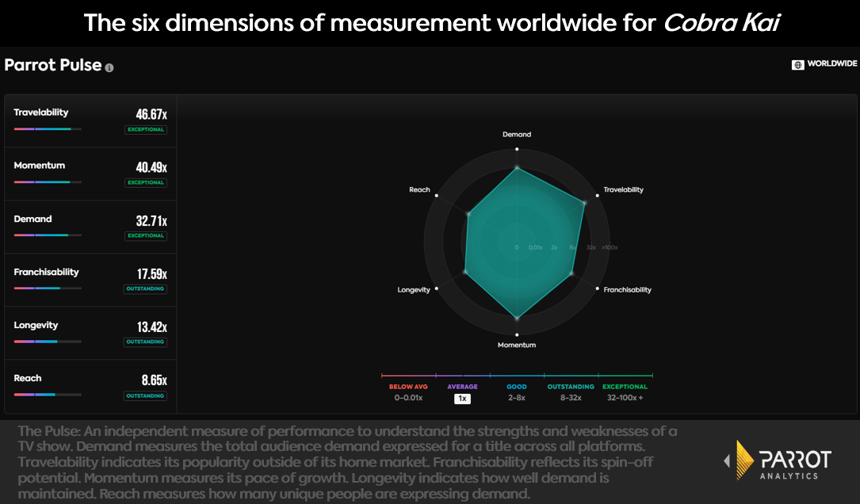
Task: Click the 32–100x+ legend range
Action: coord(625,398)
